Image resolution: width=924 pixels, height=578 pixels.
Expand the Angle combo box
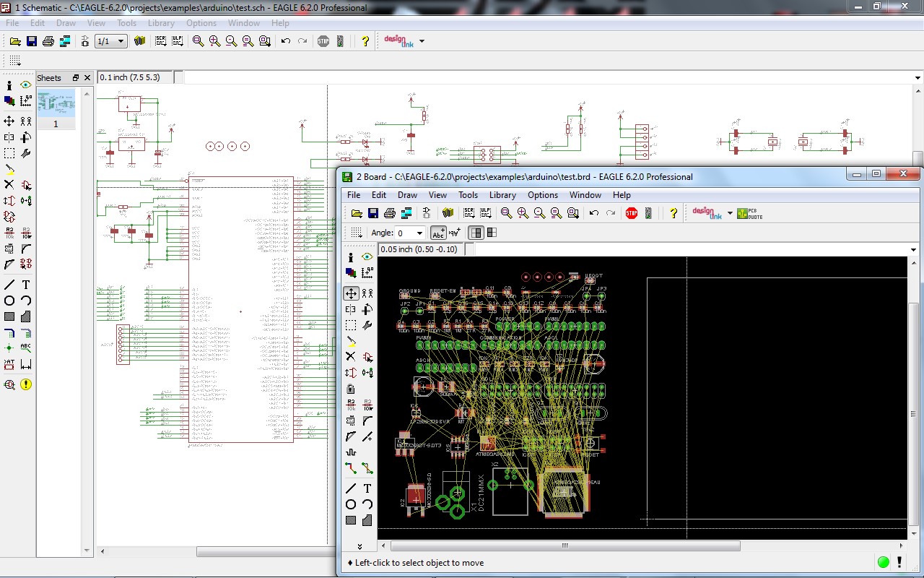[419, 233]
